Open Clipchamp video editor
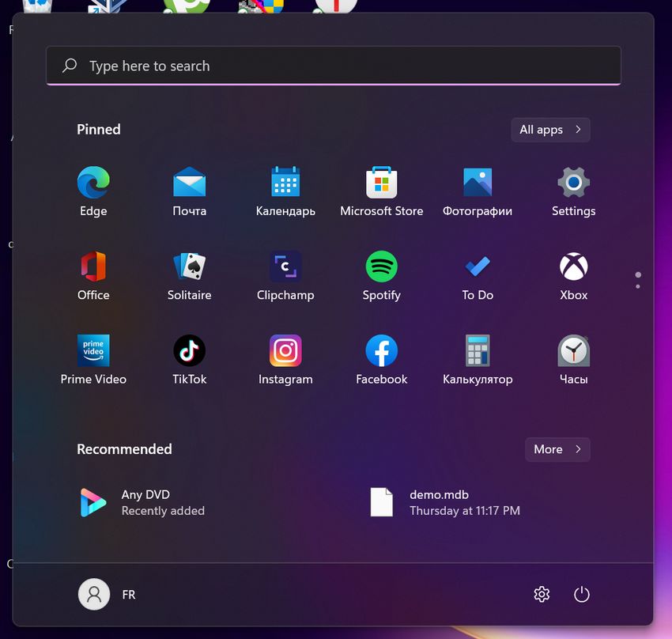The image size is (672, 639). click(285, 275)
